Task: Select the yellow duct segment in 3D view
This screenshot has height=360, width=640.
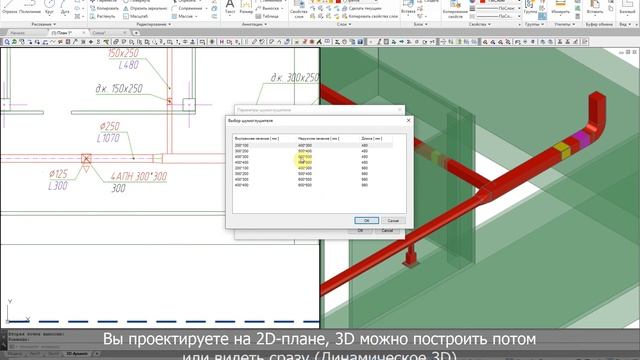Action: 562,150
